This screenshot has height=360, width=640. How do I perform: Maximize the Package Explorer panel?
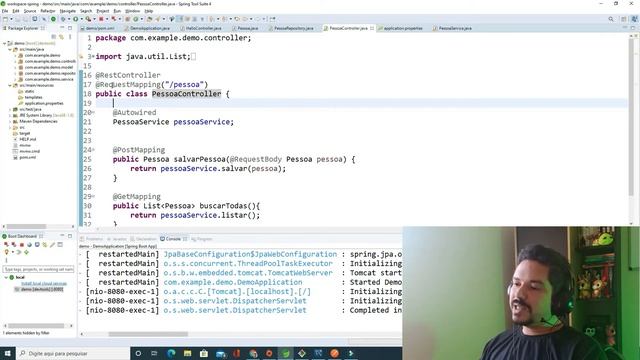coord(70,28)
